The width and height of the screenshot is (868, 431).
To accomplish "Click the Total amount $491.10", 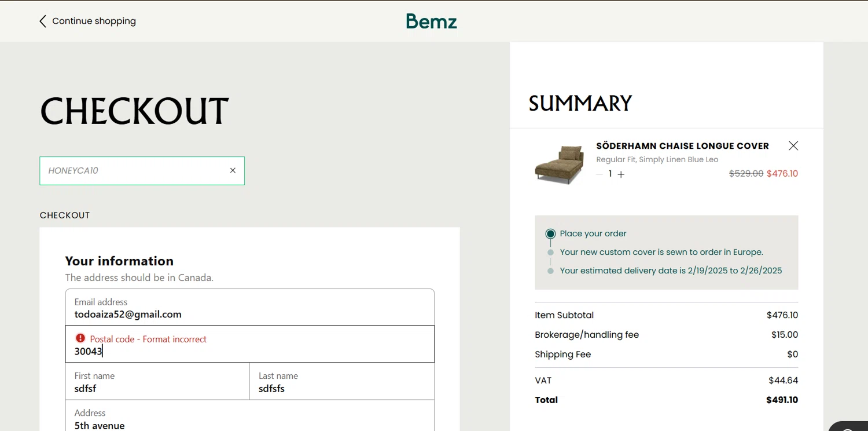I will (x=782, y=400).
